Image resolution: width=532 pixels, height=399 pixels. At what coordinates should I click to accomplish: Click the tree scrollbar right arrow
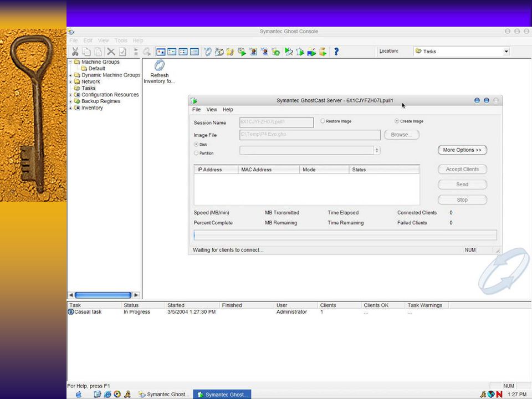[136, 295]
